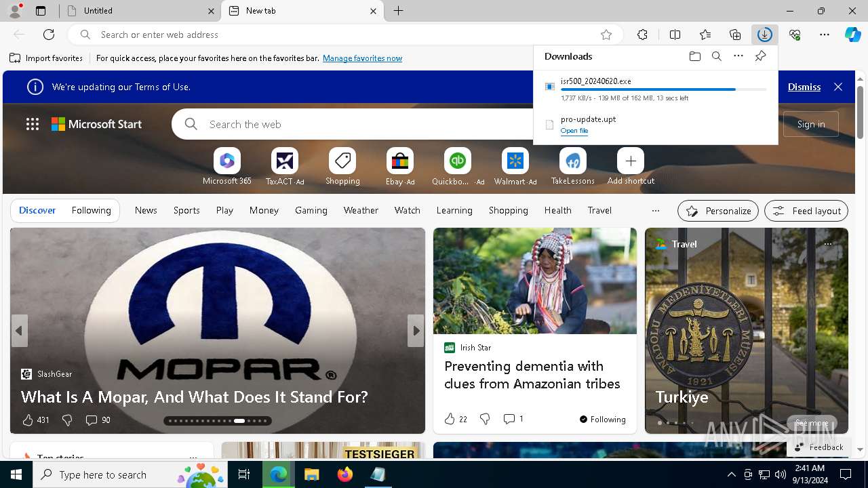Toggle Split screen icon
This screenshot has width=868, height=488.
[675, 35]
